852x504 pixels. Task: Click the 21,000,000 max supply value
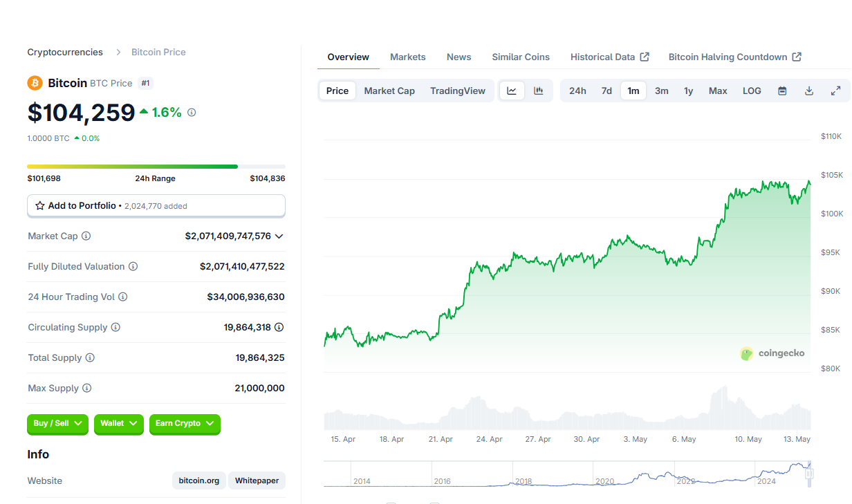coord(259,389)
